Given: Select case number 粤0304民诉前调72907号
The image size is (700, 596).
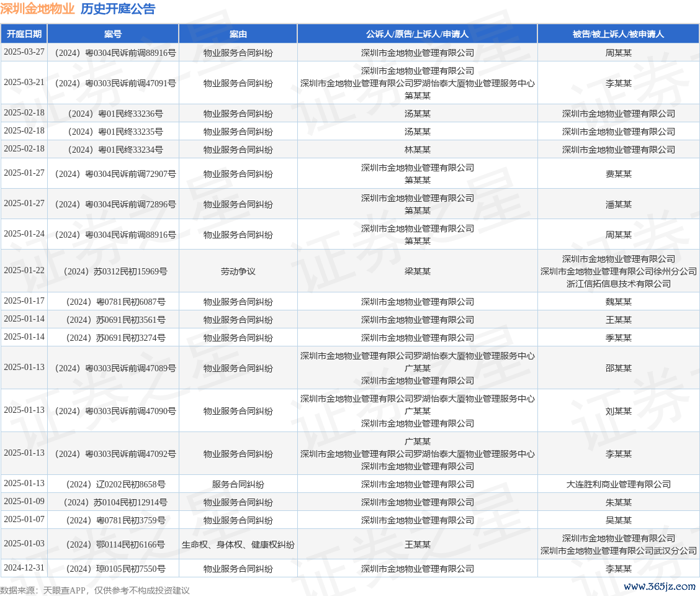Looking at the screenshot, I should point(115,174).
